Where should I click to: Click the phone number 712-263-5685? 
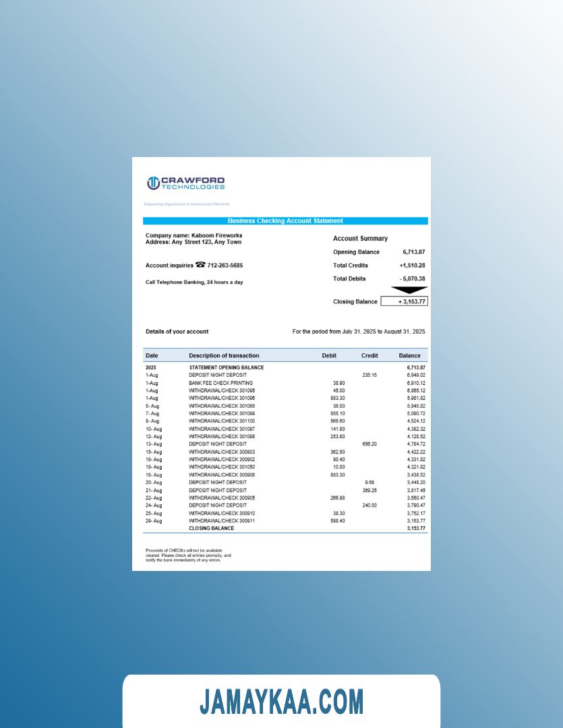[x=225, y=266]
